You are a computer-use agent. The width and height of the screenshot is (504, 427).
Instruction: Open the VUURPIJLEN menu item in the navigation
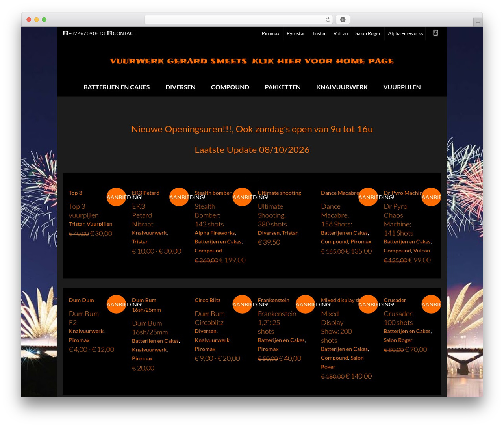pyautogui.click(x=402, y=87)
